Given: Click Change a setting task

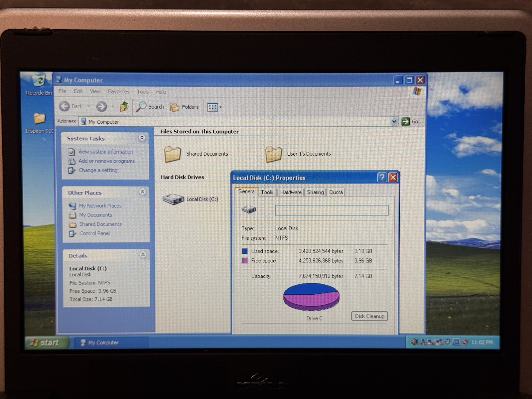Looking at the screenshot, I should [98, 170].
